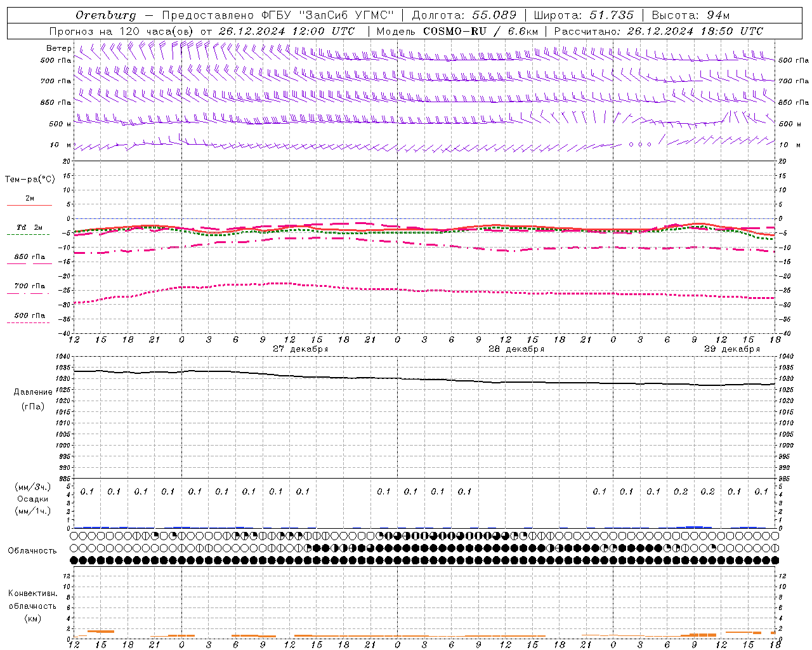Image resolution: width=812 pixels, height=650 pixels.
Task: Click the 'Долгота: 55.089' longitude value
Action: click(x=464, y=15)
